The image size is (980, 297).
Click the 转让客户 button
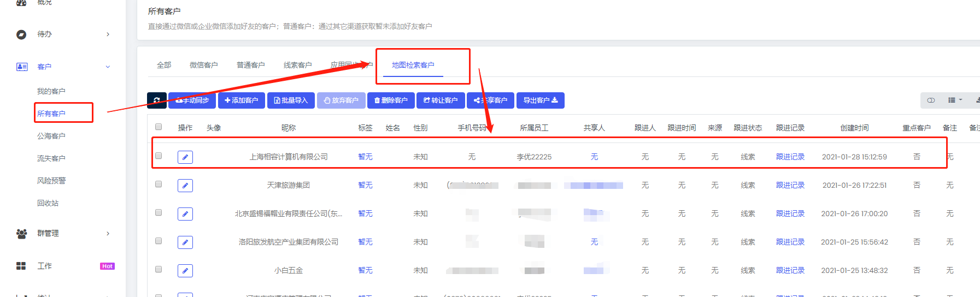(x=441, y=100)
